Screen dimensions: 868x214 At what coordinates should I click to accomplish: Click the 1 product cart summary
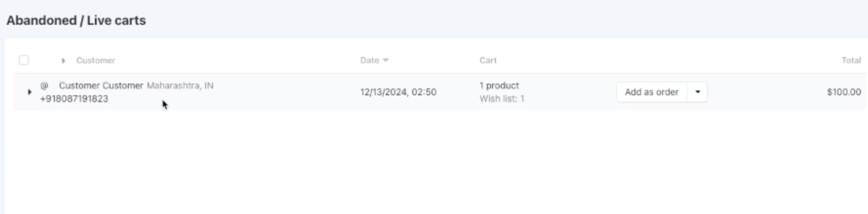499,85
